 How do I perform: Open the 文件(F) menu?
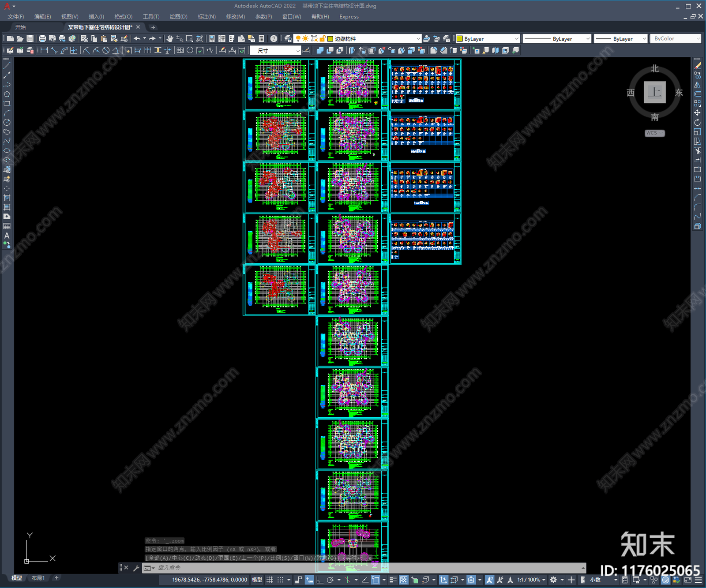15,17
